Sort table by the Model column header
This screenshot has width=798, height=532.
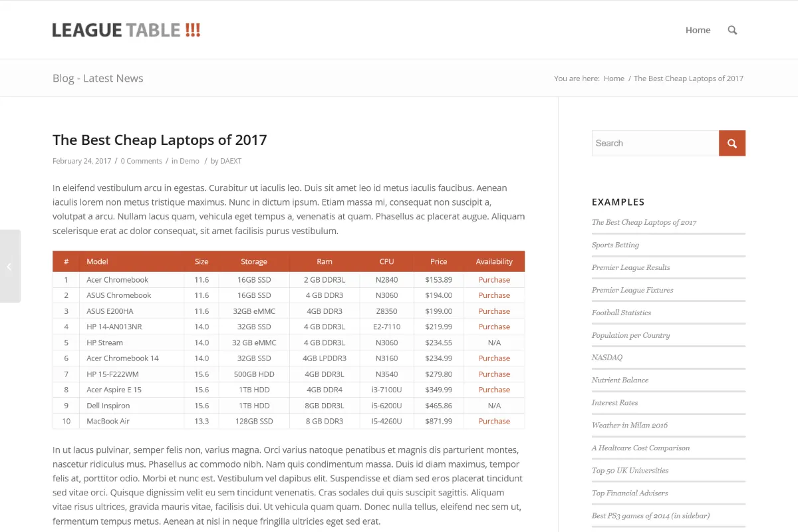click(x=97, y=261)
